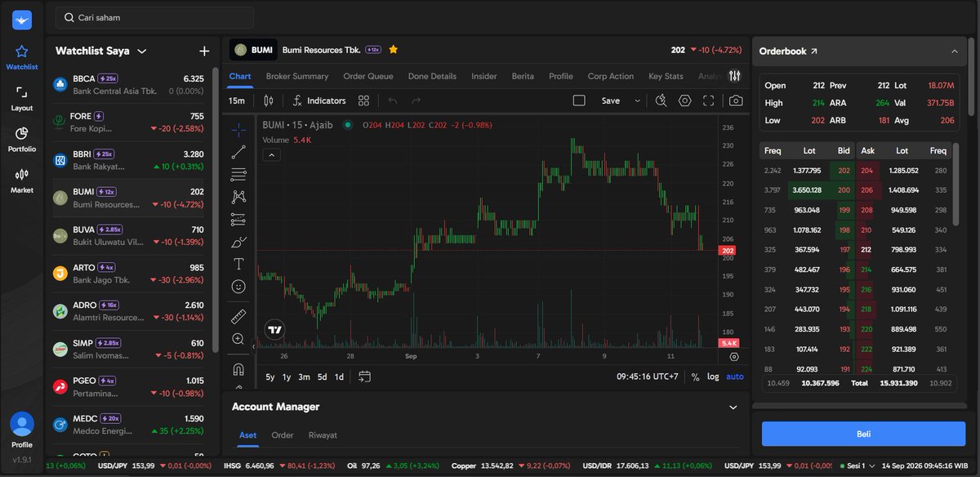Open the Save layout dropdown arrow
The height and width of the screenshot is (477, 980).
[637, 100]
